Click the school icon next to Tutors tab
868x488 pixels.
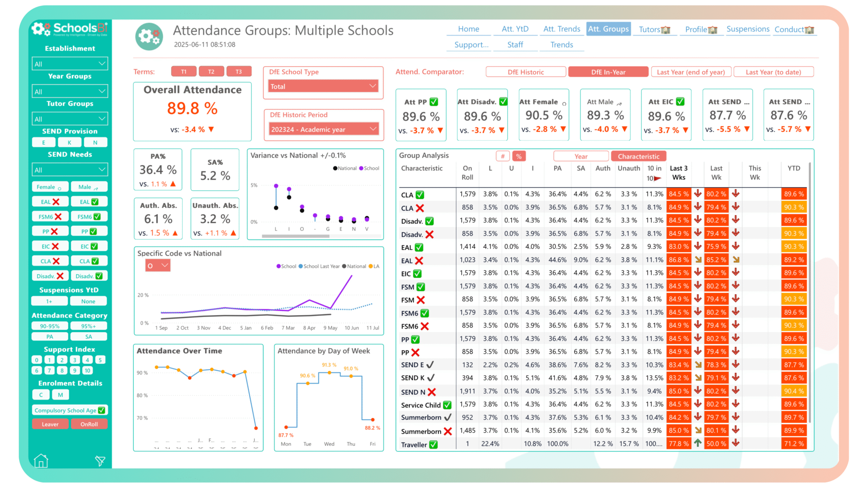666,29
